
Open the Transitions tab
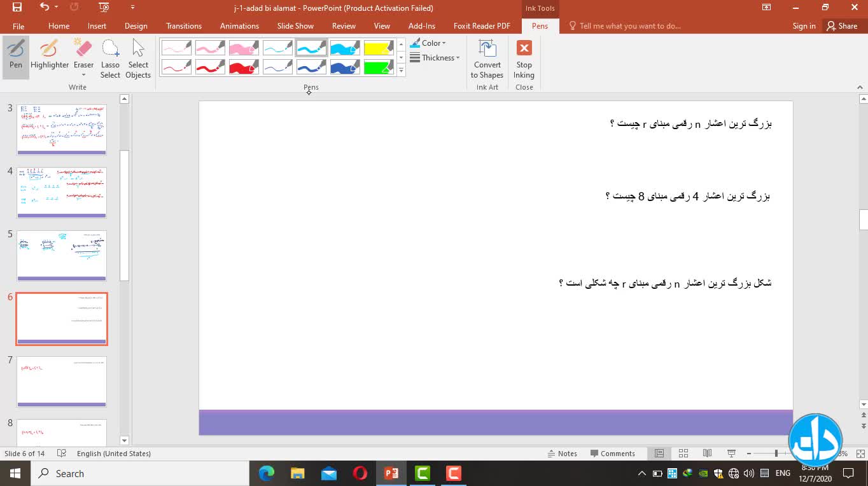(x=183, y=26)
